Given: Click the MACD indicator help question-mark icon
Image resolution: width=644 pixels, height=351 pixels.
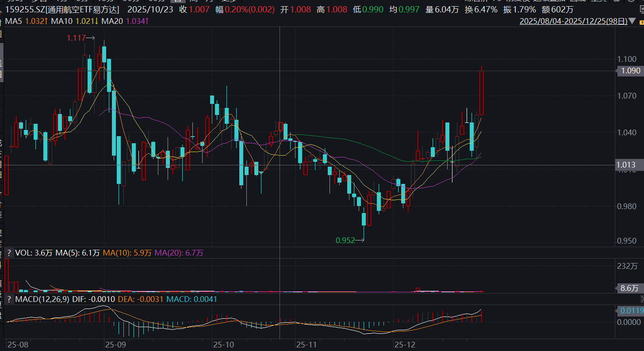Looking at the screenshot, I should point(9,299).
